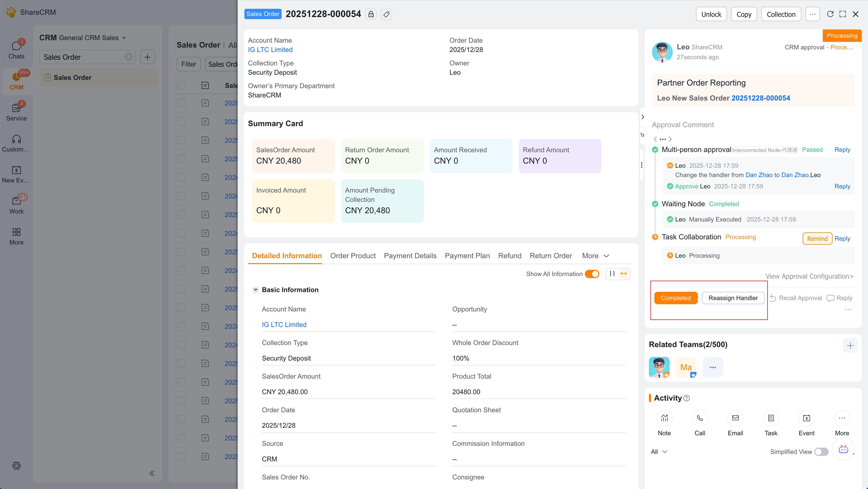
Task: Open the Return Order tab
Action: click(x=551, y=256)
